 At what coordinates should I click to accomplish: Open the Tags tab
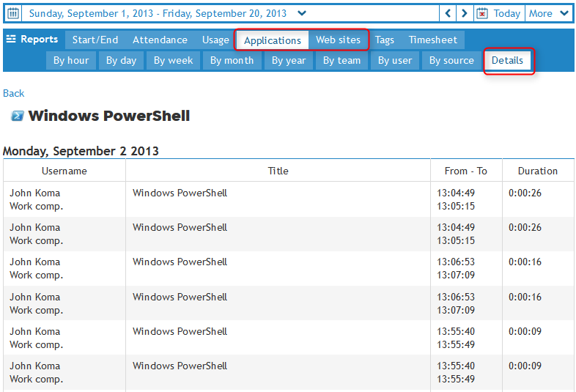point(384,40)
